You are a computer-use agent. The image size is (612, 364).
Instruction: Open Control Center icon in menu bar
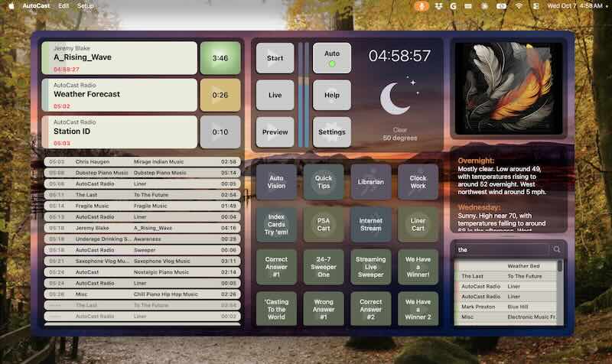(x=536, y=6)
